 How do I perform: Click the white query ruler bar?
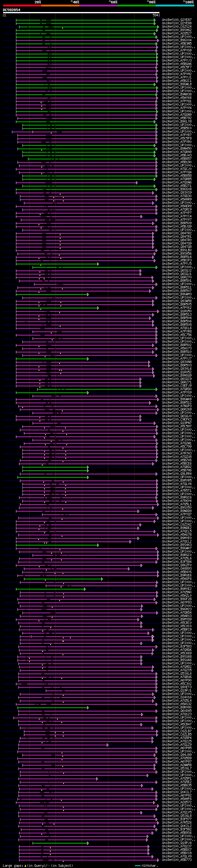tap(81, 13)
